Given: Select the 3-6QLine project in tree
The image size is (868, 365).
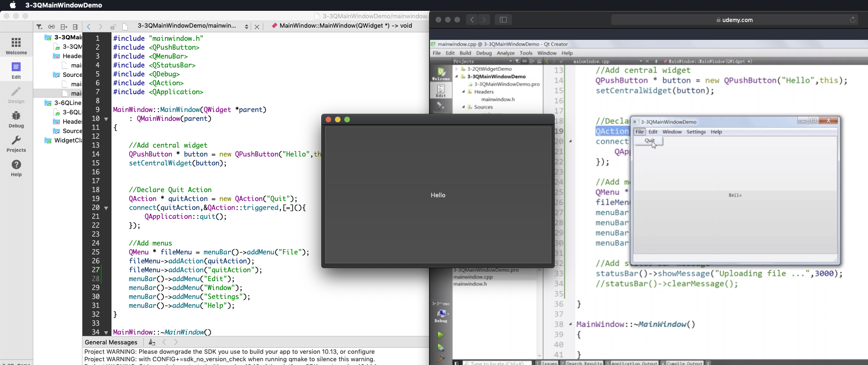Looking at the screenshot, I should click(67, 103).
